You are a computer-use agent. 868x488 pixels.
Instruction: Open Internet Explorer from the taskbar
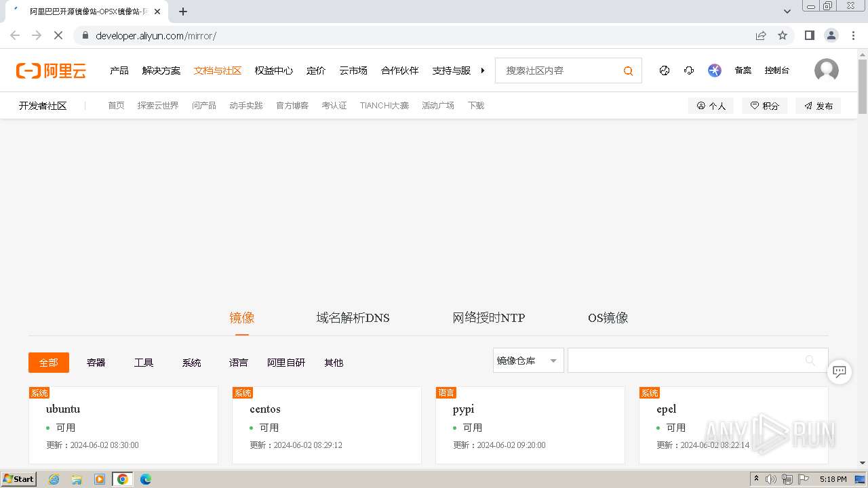pos(54,479)
